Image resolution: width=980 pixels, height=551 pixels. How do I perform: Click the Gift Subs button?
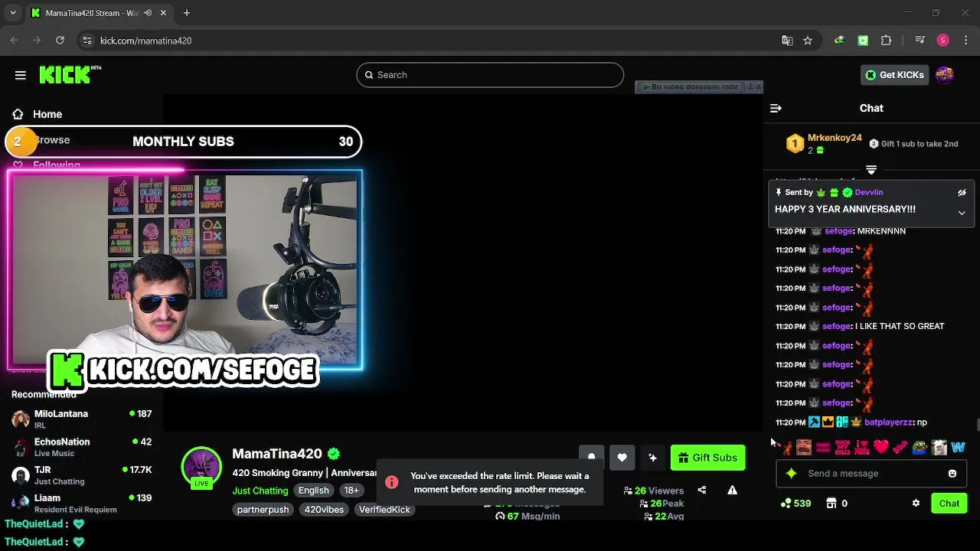point(707,458)
